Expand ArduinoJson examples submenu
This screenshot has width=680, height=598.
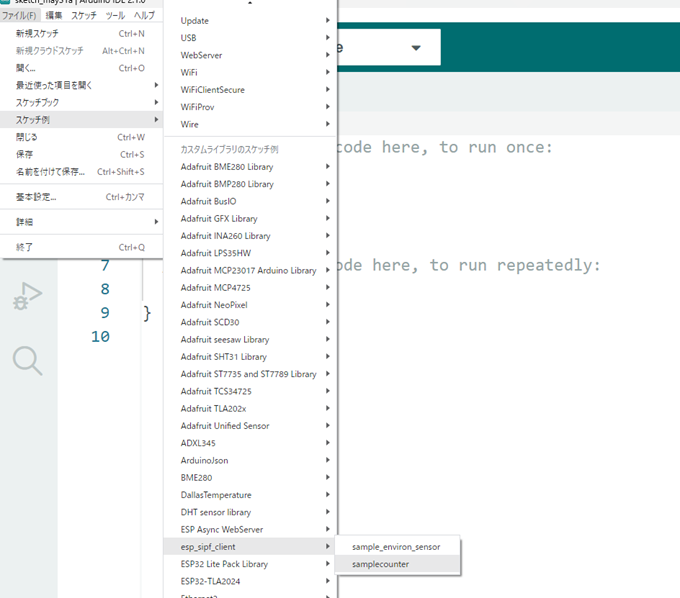(250, 461)
